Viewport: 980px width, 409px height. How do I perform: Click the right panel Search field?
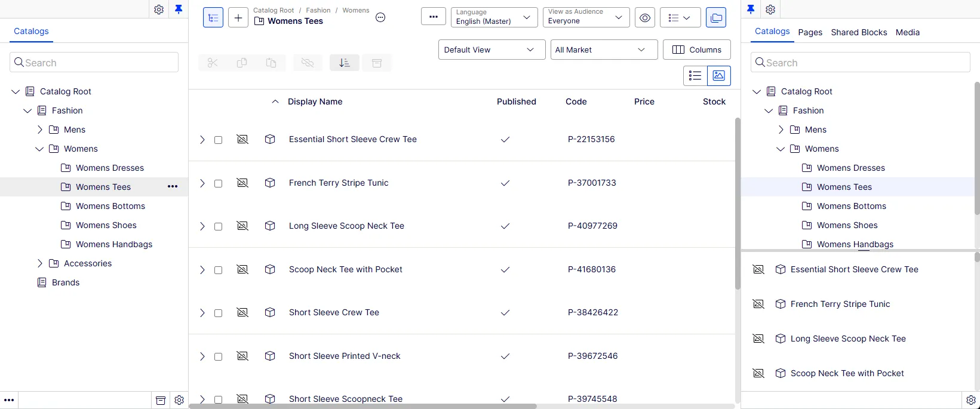pos(860,62)
